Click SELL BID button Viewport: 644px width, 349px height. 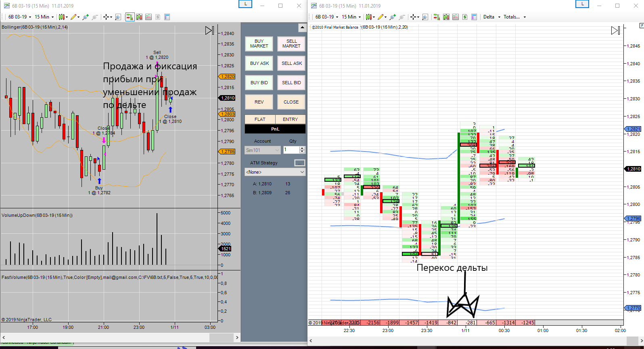[291, 83]
